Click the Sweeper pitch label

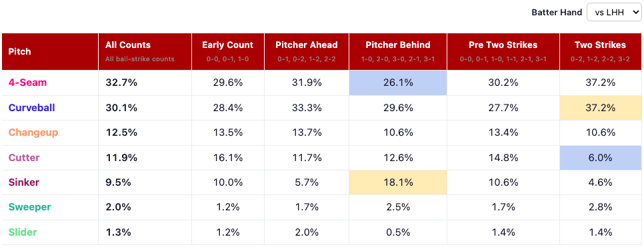pyautogui.click(x=29, y=207)
